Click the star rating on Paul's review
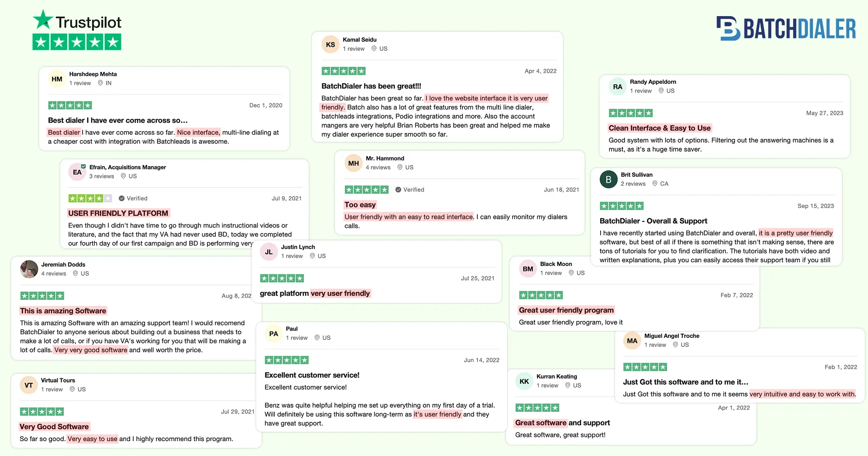Viewport: 868px width, 456px height. [286, 360]
